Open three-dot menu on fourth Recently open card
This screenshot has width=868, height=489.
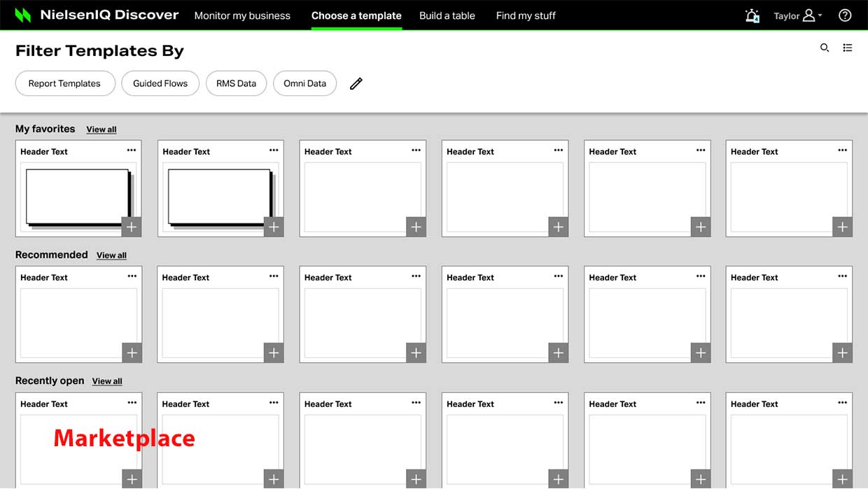point(558,402)
